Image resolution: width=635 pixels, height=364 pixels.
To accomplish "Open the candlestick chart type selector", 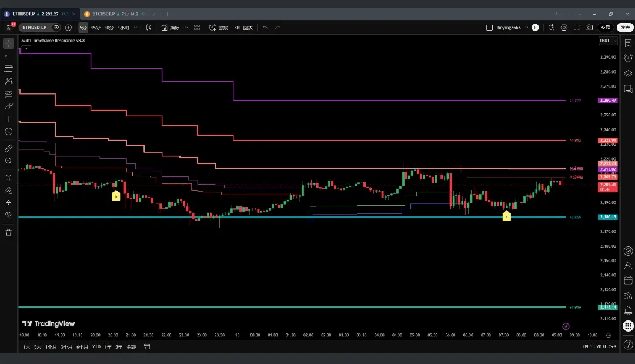I will [149, 28].
